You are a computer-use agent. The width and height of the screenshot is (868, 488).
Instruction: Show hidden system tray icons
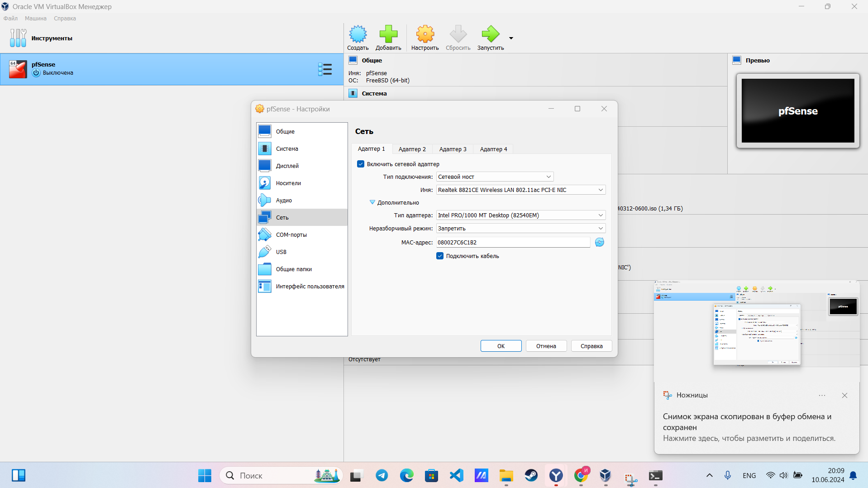click(709, 475)
